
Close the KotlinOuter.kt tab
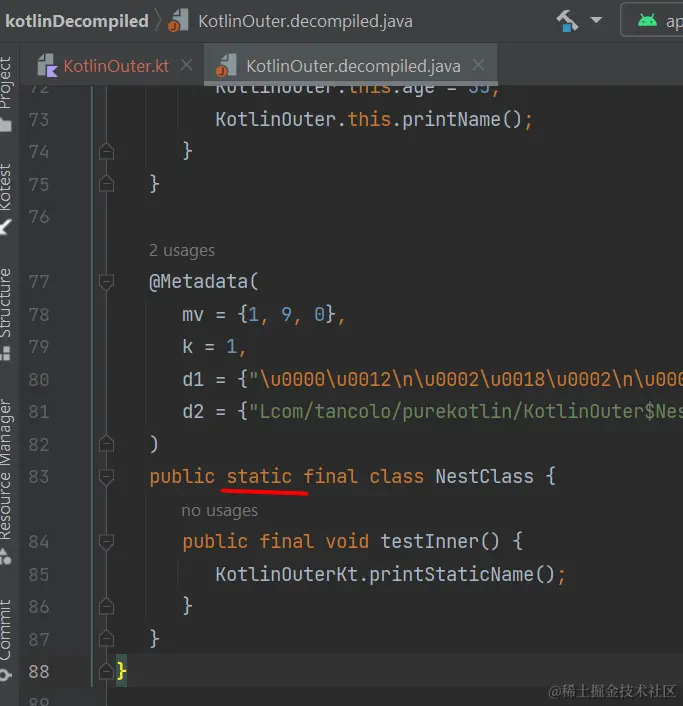[x=186, y=65]
